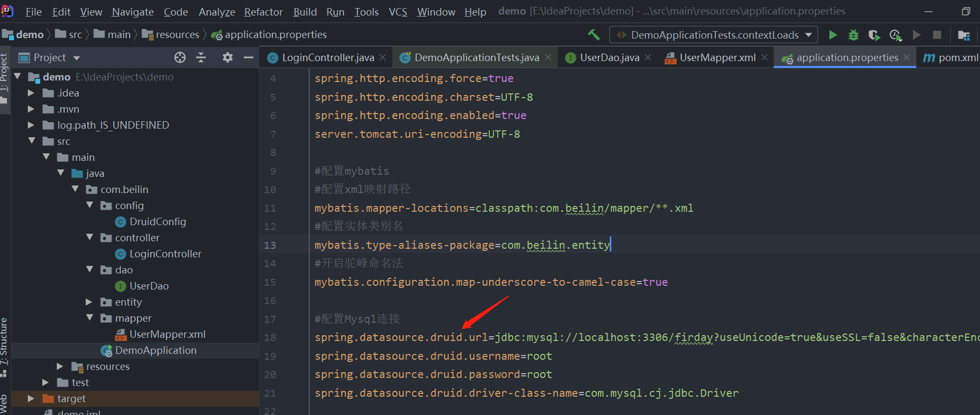Click the expand arrow beside .mvn

31,109
